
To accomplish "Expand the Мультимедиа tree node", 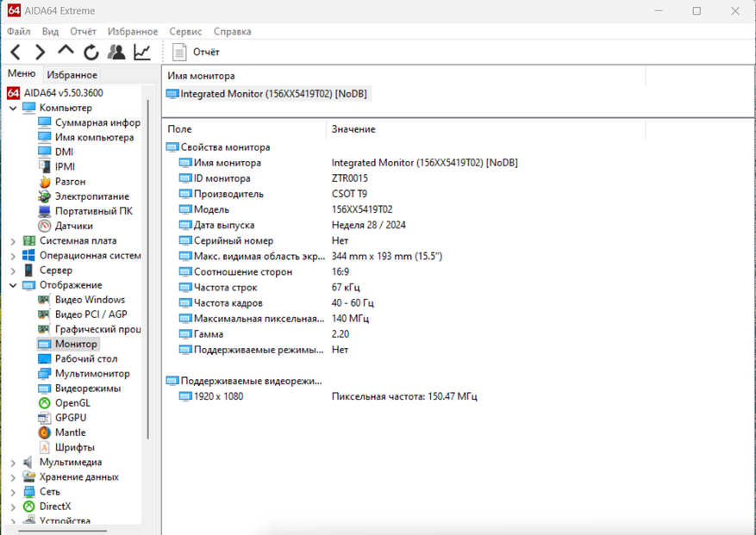I will [13, 463].
